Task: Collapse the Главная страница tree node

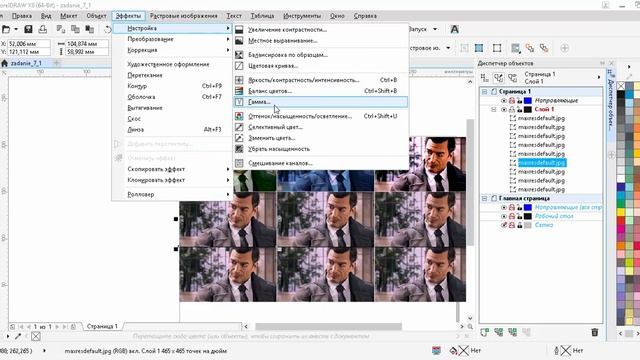Action: click(484, 198)
